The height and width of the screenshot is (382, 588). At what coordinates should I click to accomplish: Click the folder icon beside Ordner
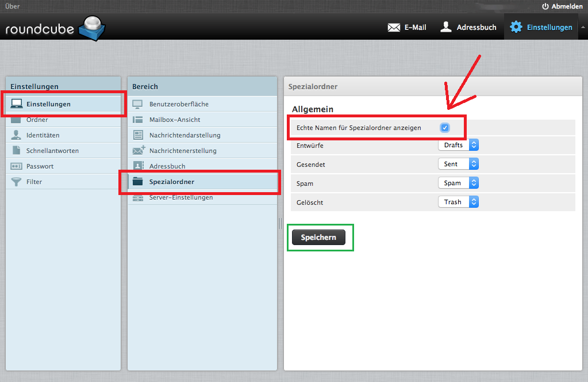16,120
